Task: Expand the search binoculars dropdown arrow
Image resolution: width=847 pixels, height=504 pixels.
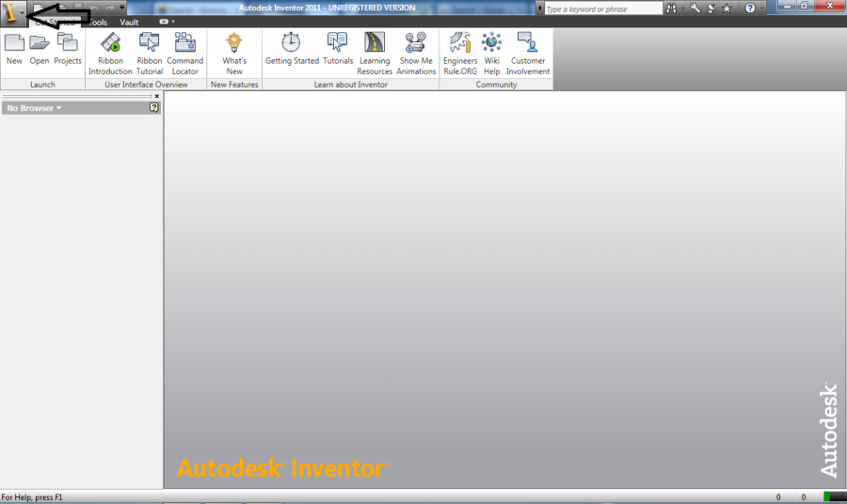Action: pos(683,8)
